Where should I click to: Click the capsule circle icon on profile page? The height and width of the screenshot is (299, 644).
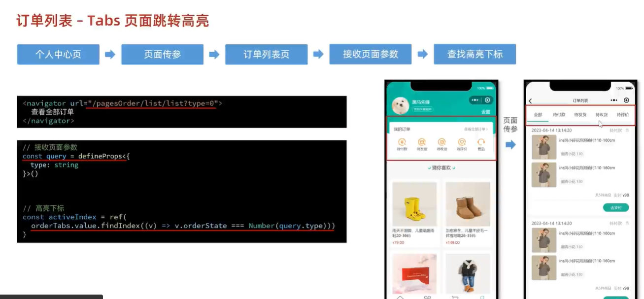[x=487, y=100]
